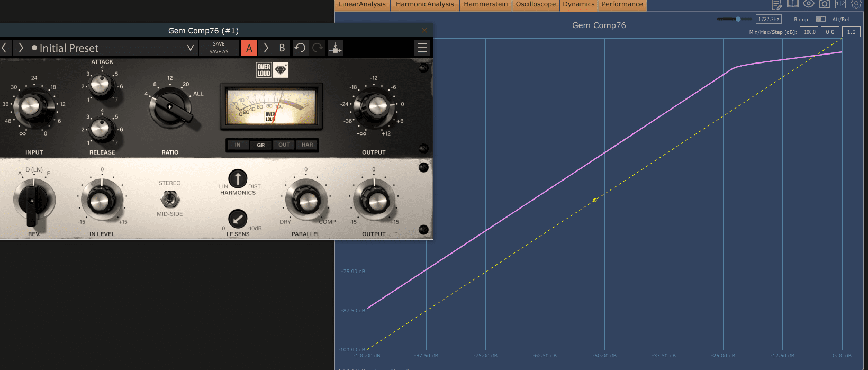Screen dimensions: 868x370
Task: Click the RELEASE knob
Action: (x=102, y=128)
